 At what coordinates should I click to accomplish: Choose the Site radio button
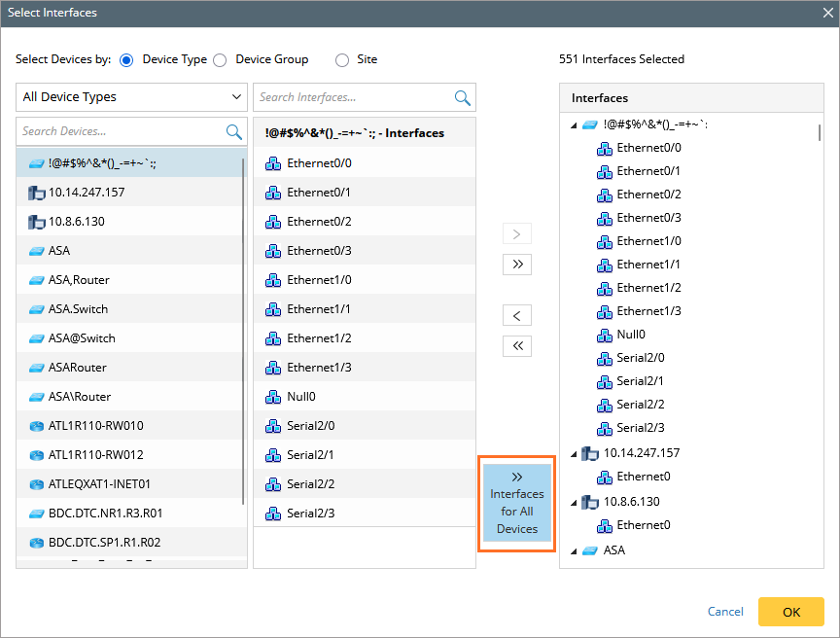tap(341, 60)
